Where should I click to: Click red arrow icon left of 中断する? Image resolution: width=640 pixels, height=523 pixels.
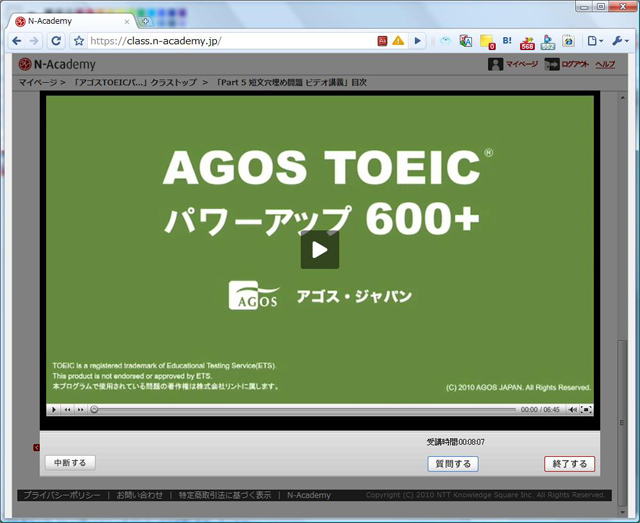(36, 447)
